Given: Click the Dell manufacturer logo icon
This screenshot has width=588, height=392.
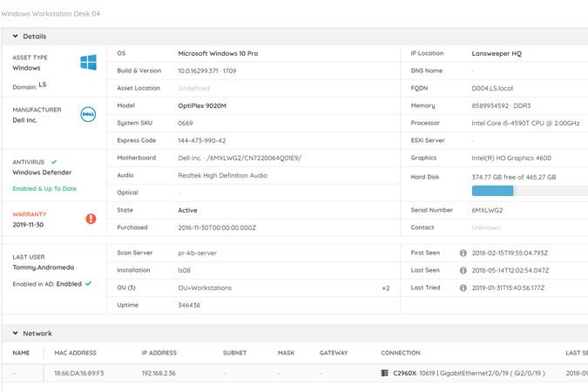Looking at the screenshot, I should [88, 115].
